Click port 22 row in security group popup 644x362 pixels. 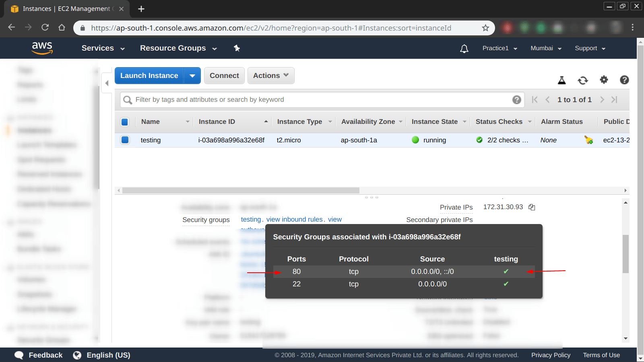pyautogui.click(x=404, y=284)
